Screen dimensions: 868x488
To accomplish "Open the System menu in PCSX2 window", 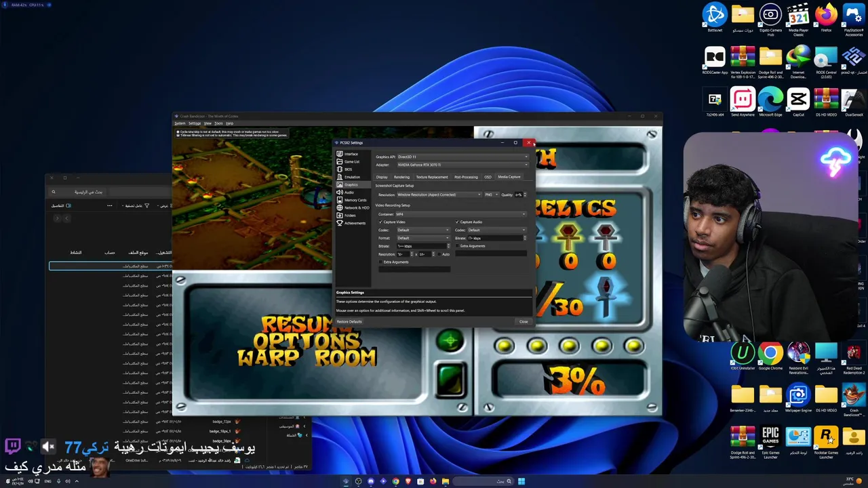I will [180, 123].
